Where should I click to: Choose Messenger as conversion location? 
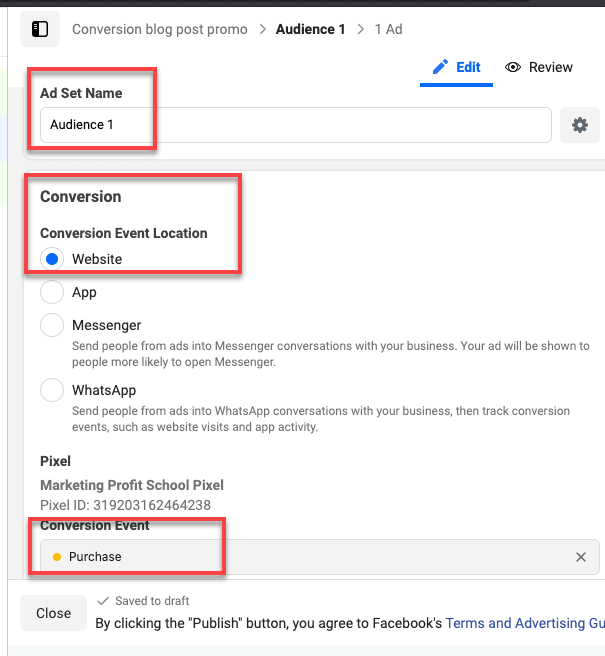tap(52, 325)
